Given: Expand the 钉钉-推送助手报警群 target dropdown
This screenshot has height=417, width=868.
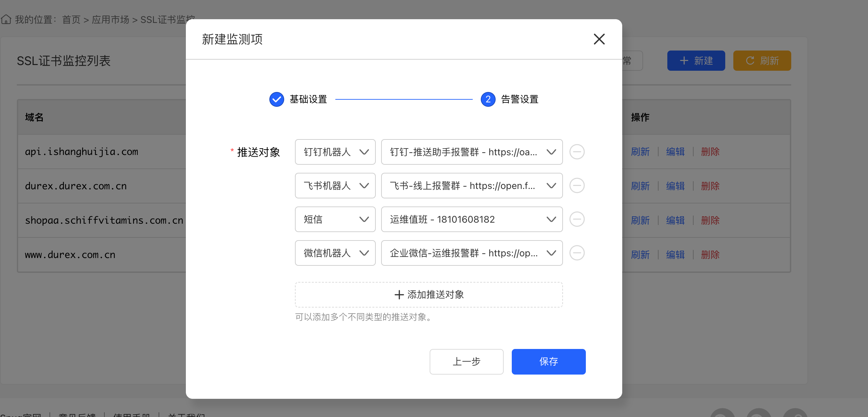Looking at the screenshot, I should click(x=471, y=152).
